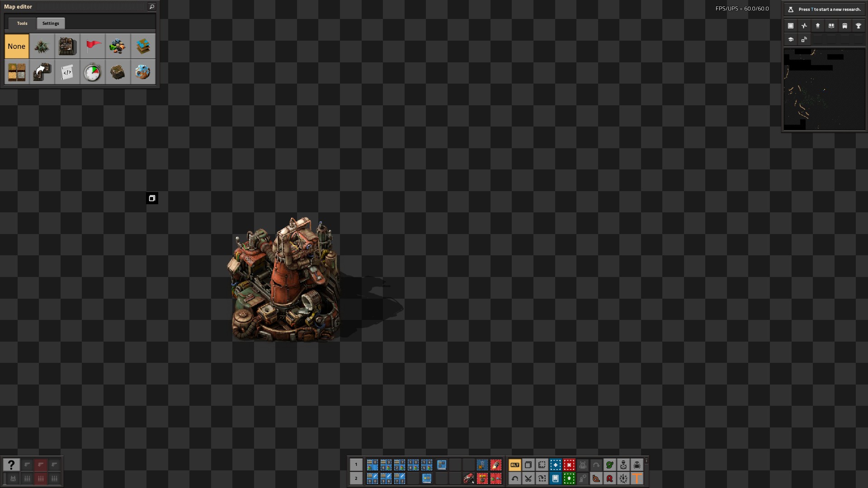Screen dimensions: 868x488
Task: Pick starred blueprint book in row 2
Action: 427,478
